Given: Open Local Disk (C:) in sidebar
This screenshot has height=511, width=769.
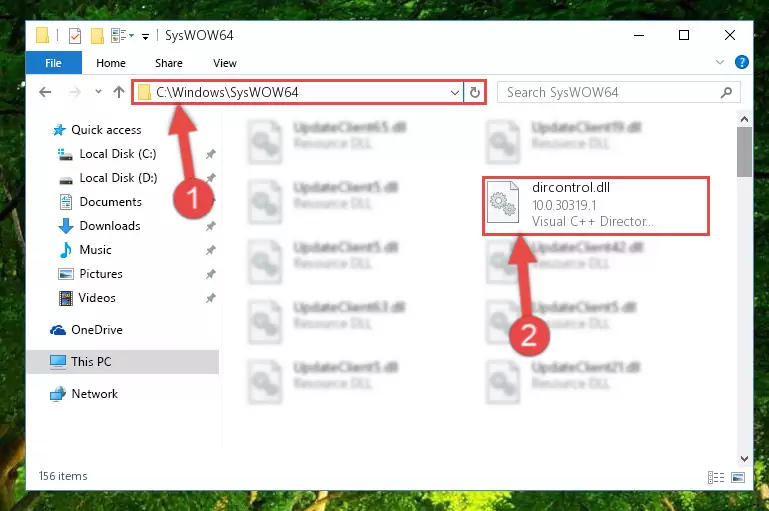Looking at the screenshot, I should (x=118, y=154).
